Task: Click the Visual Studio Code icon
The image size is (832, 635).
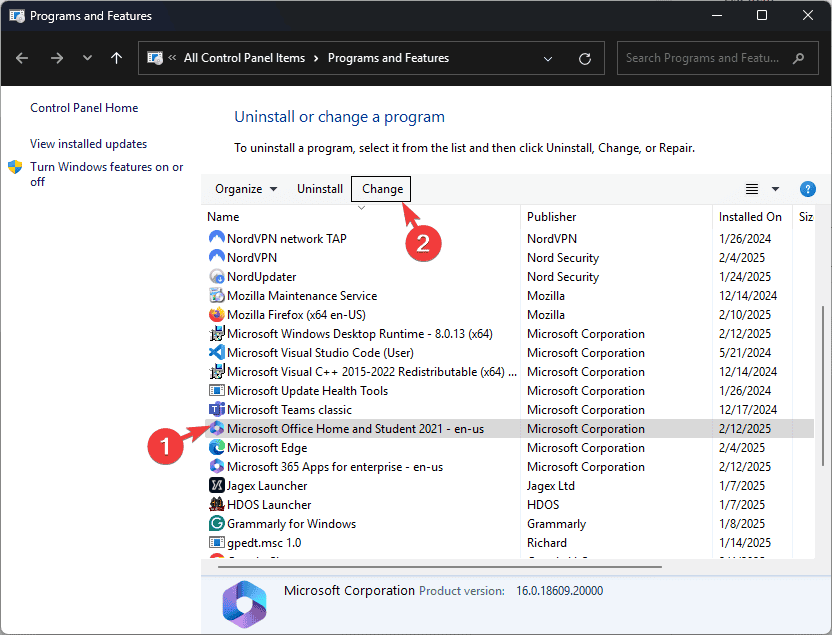Action: (216, 353)
